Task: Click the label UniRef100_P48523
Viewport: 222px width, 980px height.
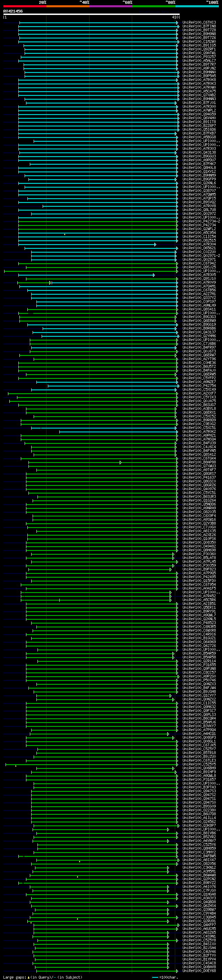Action: point(199,623)
